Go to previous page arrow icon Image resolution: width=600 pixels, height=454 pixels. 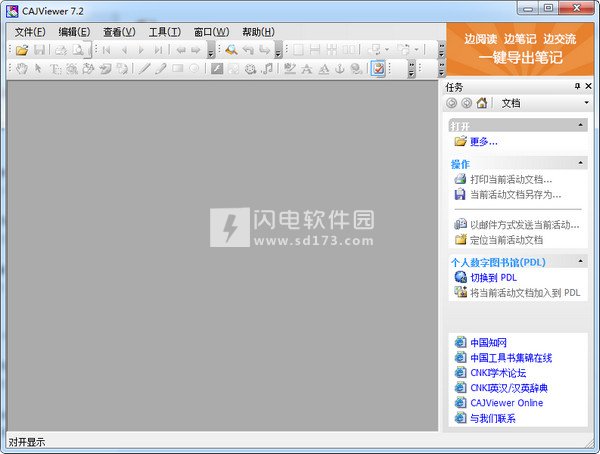[x=124, y=50]
